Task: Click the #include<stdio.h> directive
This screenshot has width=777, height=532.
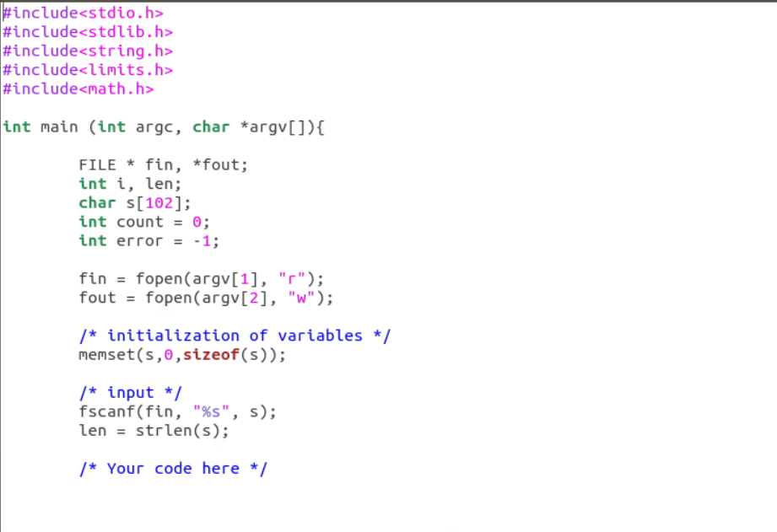Action: point(83,13)
